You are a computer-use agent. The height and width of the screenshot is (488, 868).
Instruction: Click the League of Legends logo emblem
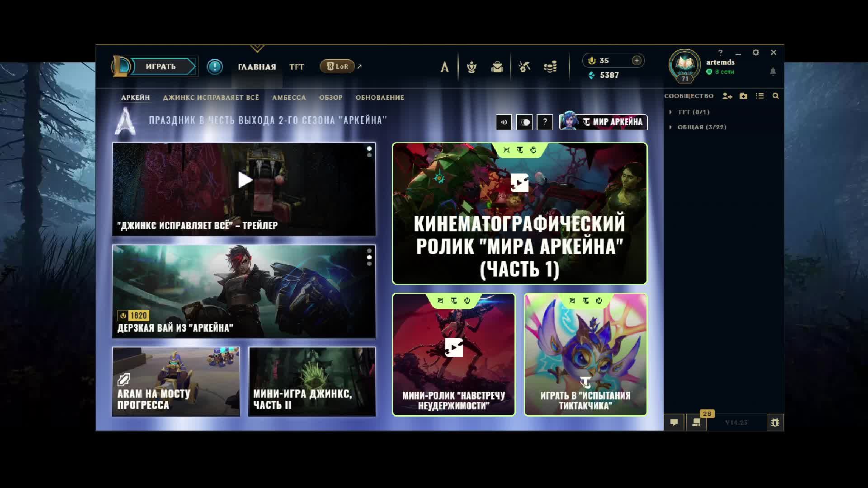pos(121,66)
